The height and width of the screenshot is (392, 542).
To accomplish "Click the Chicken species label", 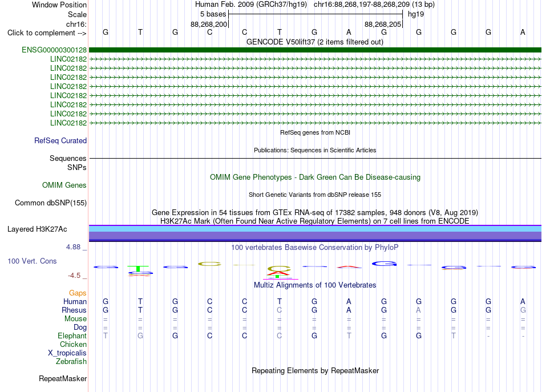I will (x=73, y=344).
